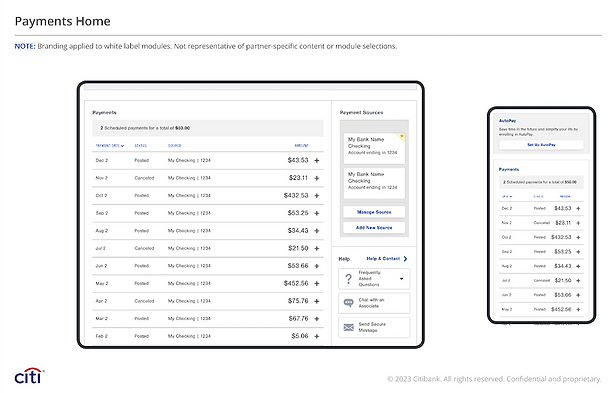Click the Manage Source button
The width and height of the screenshot is (616, 393).
click(x=374, y=212)
